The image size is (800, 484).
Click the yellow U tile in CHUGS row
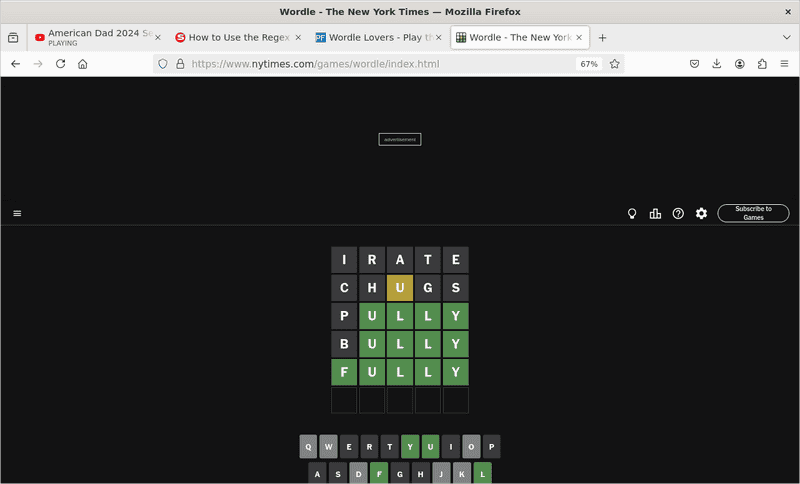pos(400,288)
